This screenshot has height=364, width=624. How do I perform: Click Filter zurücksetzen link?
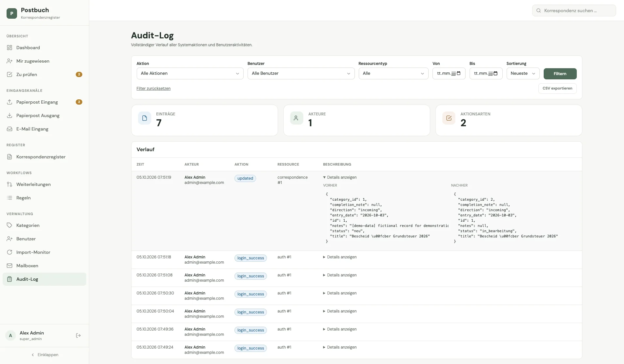(x=153, y=89)
